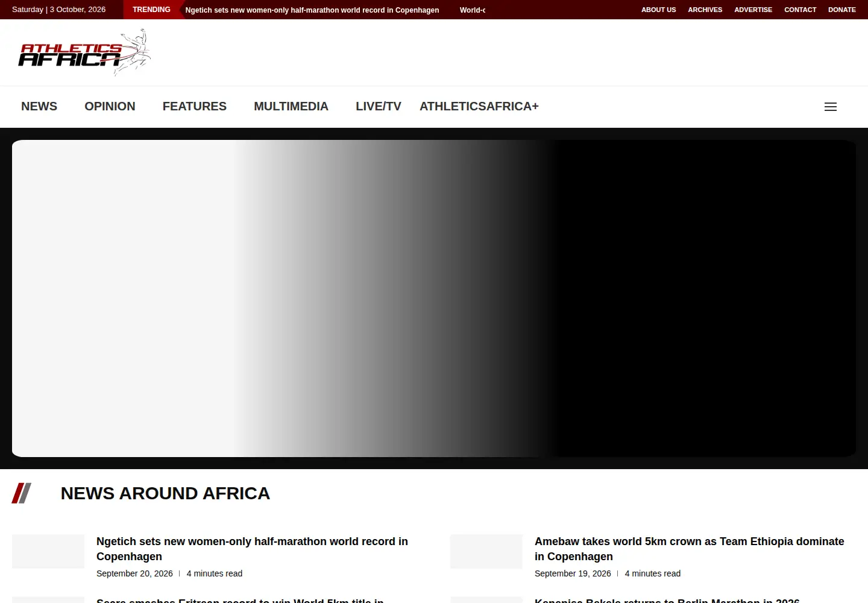The width and height of the screenshot is (868, 603).
Task: Open the hamburger menu icon
Action: (x=831, y=107)
